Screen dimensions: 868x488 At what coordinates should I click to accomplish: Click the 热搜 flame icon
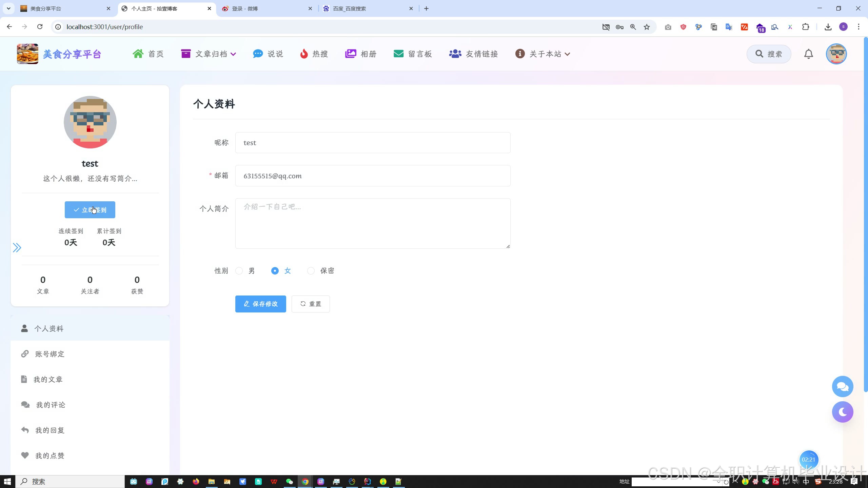click(304, 54)
